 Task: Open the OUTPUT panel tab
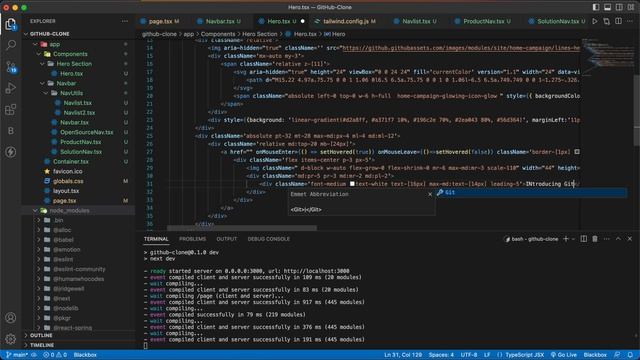click(x=227, y=239)
